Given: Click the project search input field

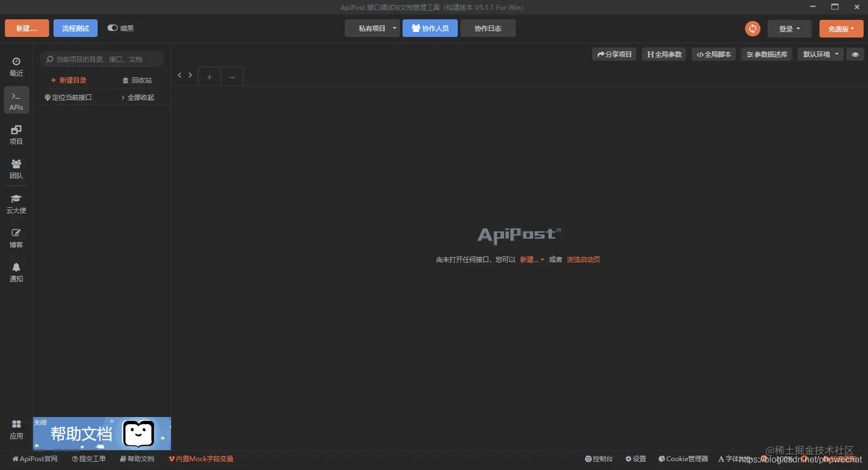Looking at the screenshot, I should [x=102, y=59].
